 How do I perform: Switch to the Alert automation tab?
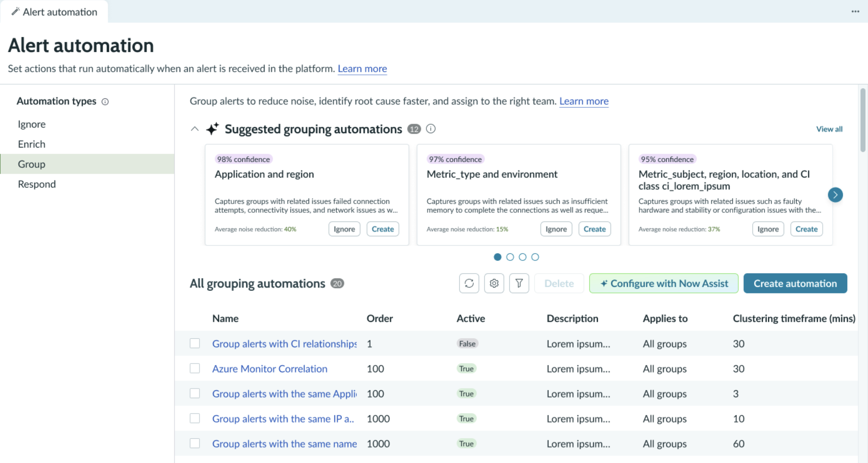pos(54,12)
